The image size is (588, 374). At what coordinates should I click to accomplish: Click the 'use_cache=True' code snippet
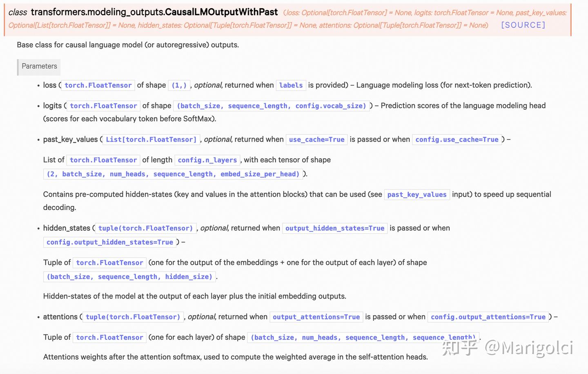316,139
